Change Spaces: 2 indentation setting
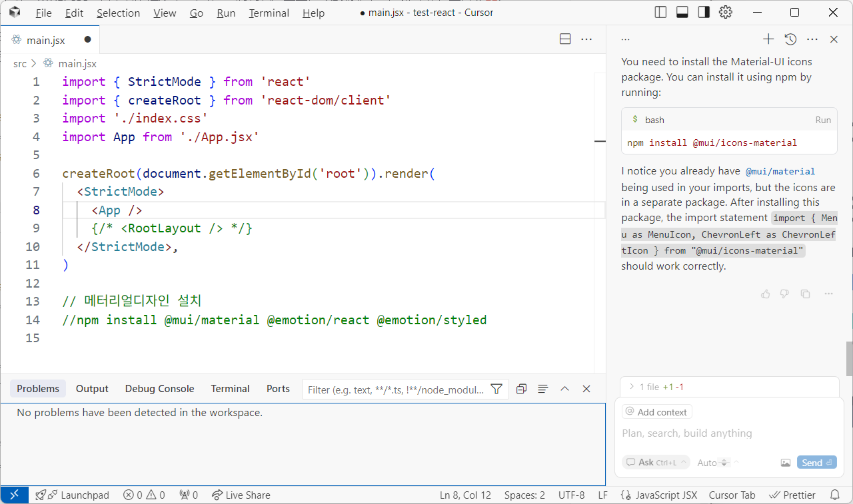This screenshot has height=504, width=853. click(x=524, y=495)
